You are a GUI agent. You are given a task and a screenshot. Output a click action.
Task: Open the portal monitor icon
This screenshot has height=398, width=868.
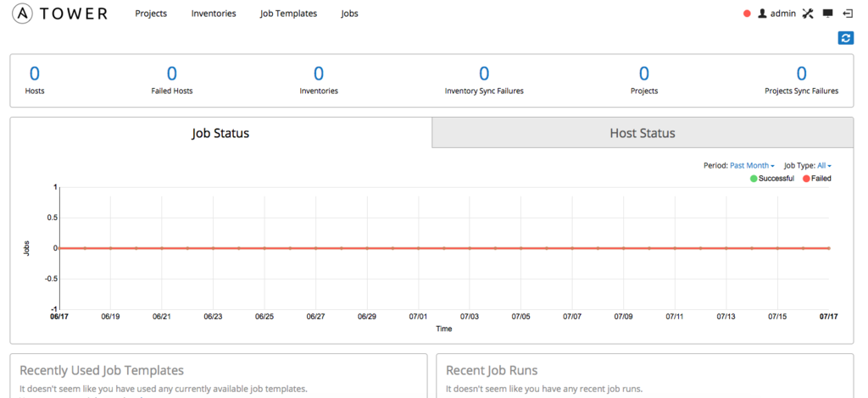(x=827, y=14)
